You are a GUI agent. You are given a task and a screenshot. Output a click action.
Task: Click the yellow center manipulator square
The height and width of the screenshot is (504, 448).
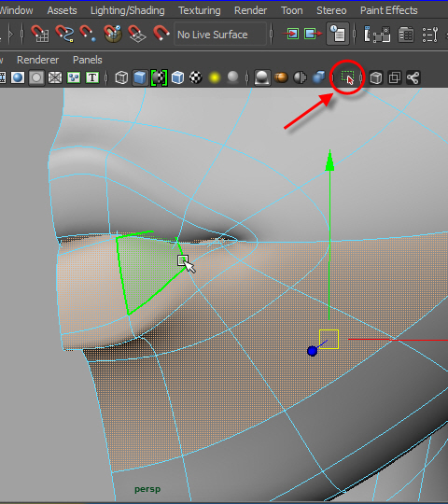(x=329, y=339)
